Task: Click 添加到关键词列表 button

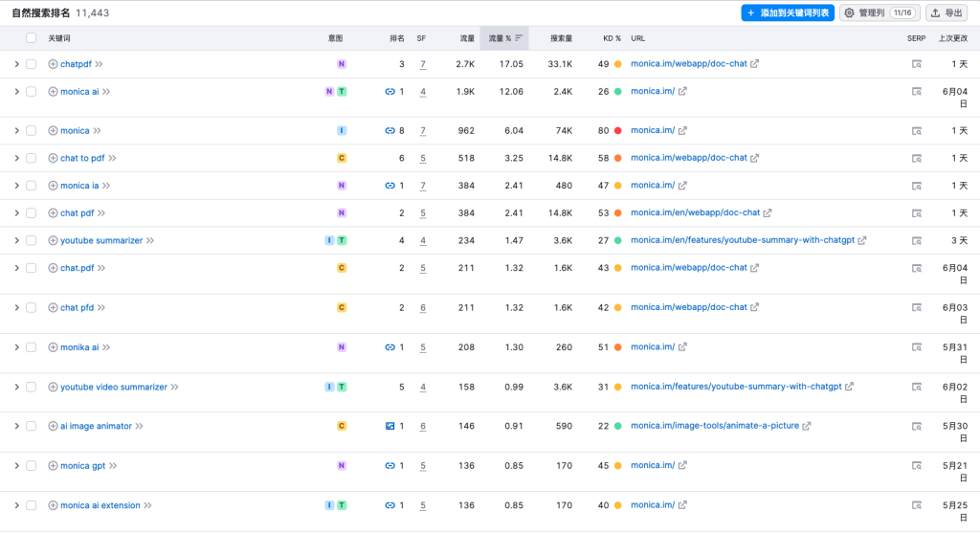Action: tap(788, 12)
